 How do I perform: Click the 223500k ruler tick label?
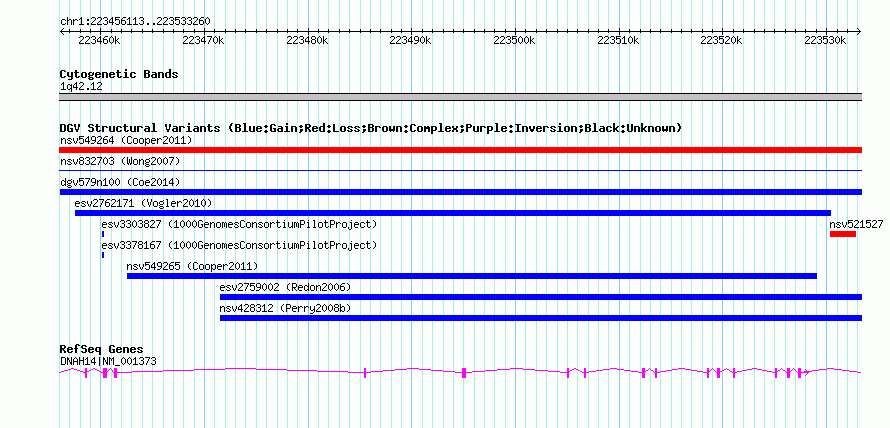514,40
